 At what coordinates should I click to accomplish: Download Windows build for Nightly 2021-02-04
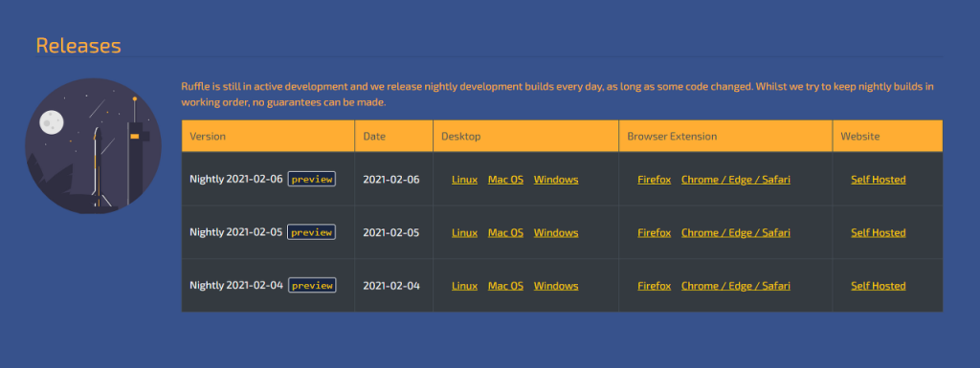pos(556,286)
